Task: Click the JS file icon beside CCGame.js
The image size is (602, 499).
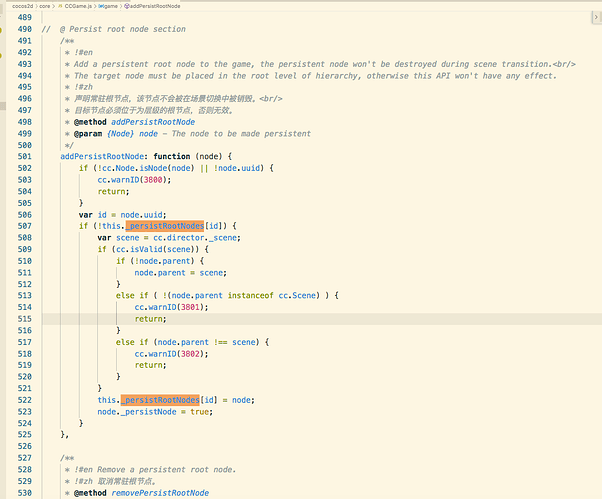Action: pyautogui.click(x=60, y=5)
